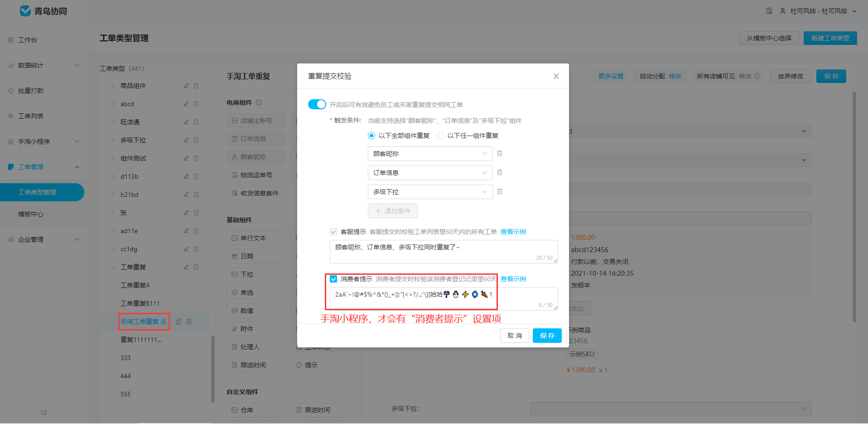Toggle the duplicate submission check switch
Screen dimensions: 868x424
pyautogui.click(x=317, y=104)
